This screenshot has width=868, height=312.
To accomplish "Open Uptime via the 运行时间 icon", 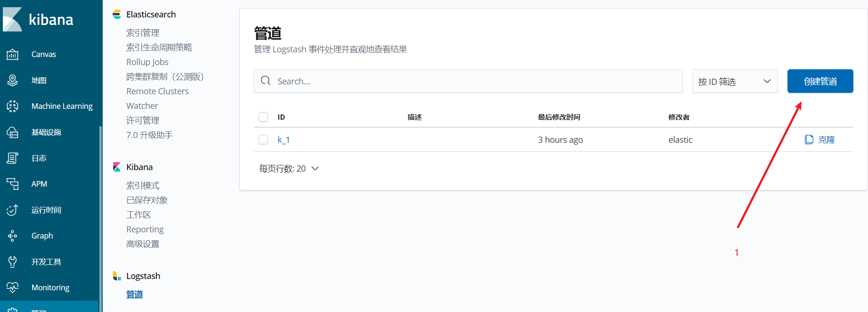I will click(13, 210).
